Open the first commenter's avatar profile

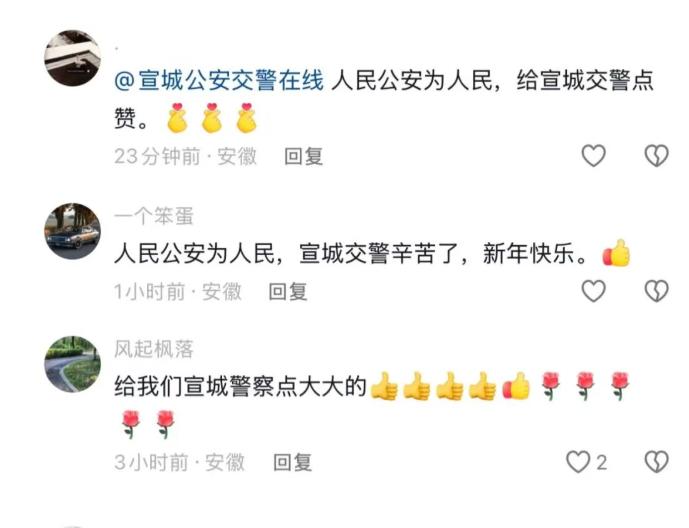[73, 58]
